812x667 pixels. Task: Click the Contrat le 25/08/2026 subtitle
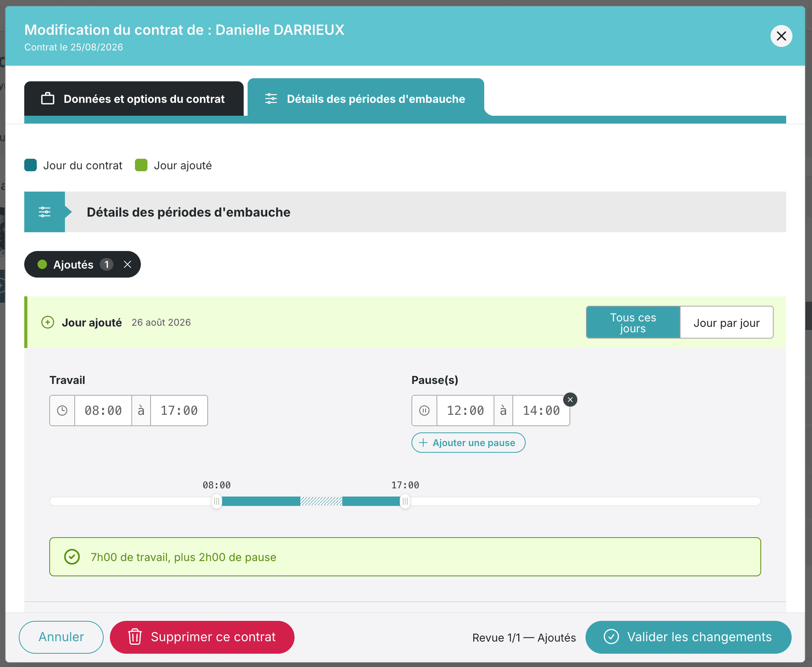point(74,47)
